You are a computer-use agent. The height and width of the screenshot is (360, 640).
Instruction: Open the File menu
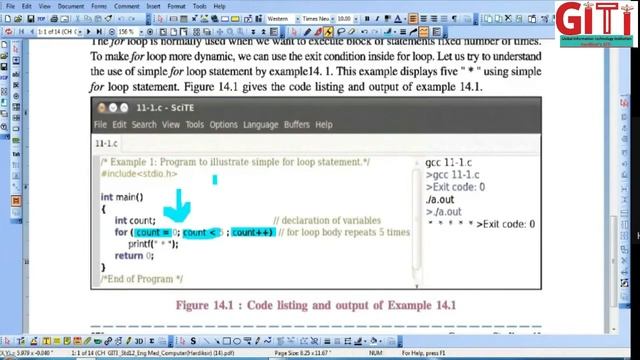point(11,6)
